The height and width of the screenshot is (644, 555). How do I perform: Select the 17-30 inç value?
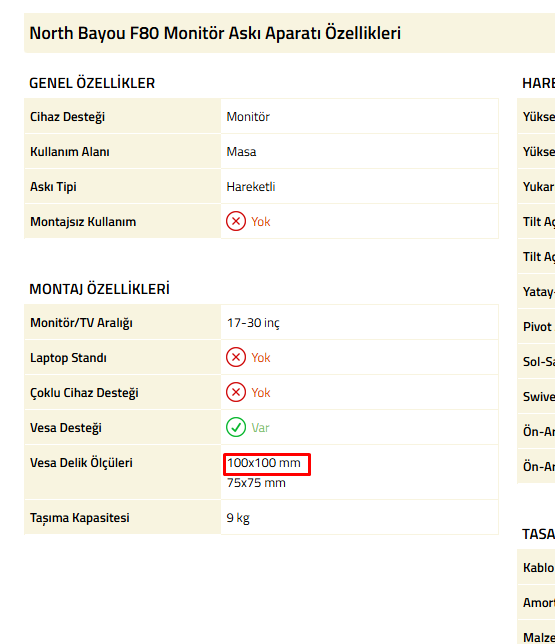253,323
